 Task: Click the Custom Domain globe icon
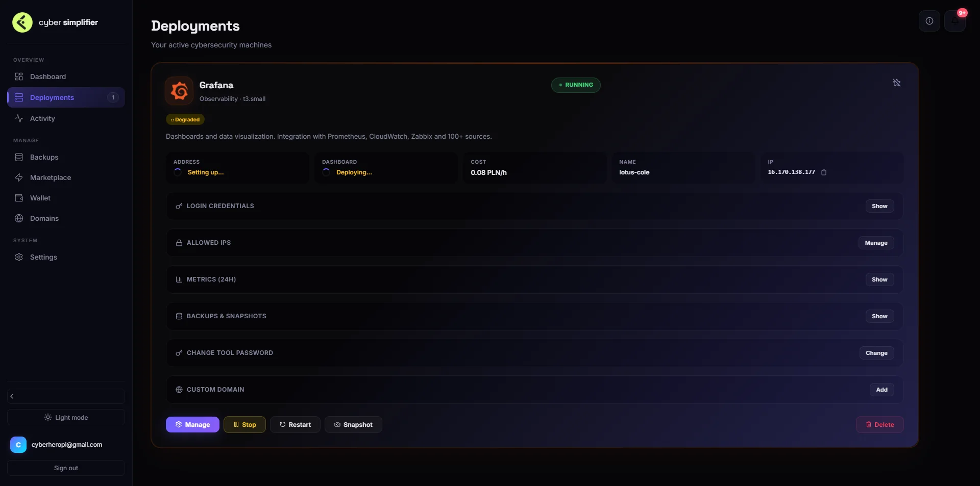click(179, 390)
